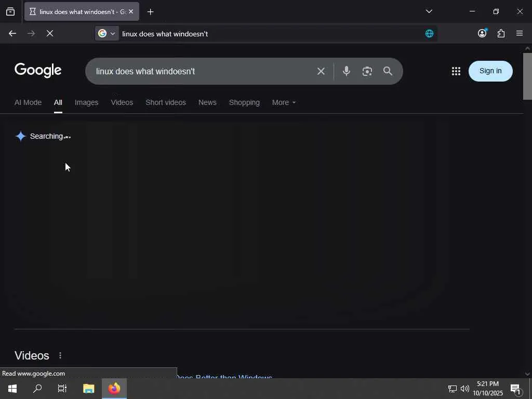Screen dimensions: 532x399
Task: Open File Explorer from the taskbar
Action: point(89,389)
